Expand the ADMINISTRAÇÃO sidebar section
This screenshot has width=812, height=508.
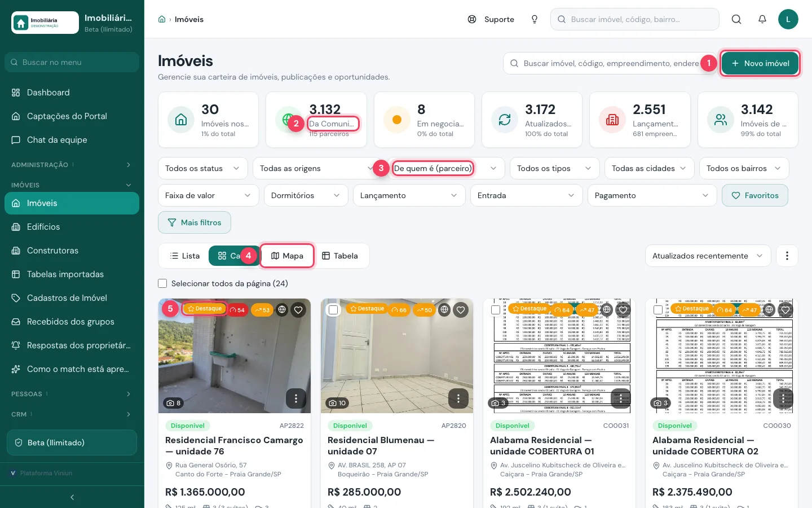(72, 165)
